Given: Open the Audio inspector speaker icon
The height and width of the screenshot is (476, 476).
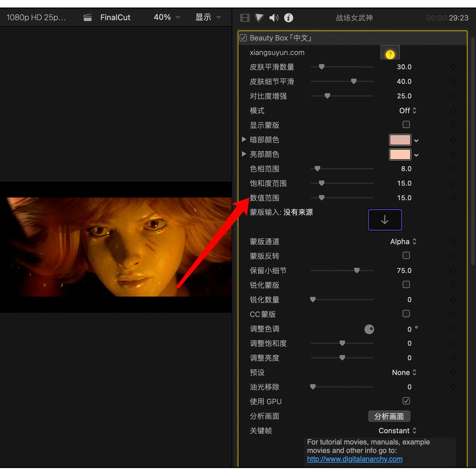Looking at the screenshot, I should 273,18.
